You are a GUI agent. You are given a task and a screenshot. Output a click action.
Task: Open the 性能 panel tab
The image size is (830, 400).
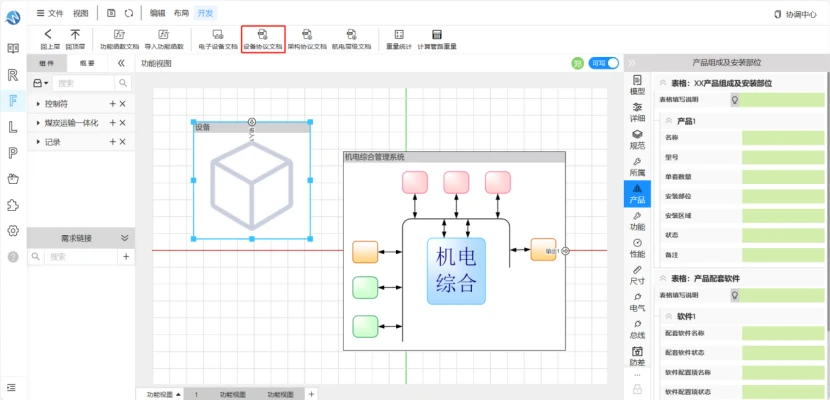click(637, 248)
